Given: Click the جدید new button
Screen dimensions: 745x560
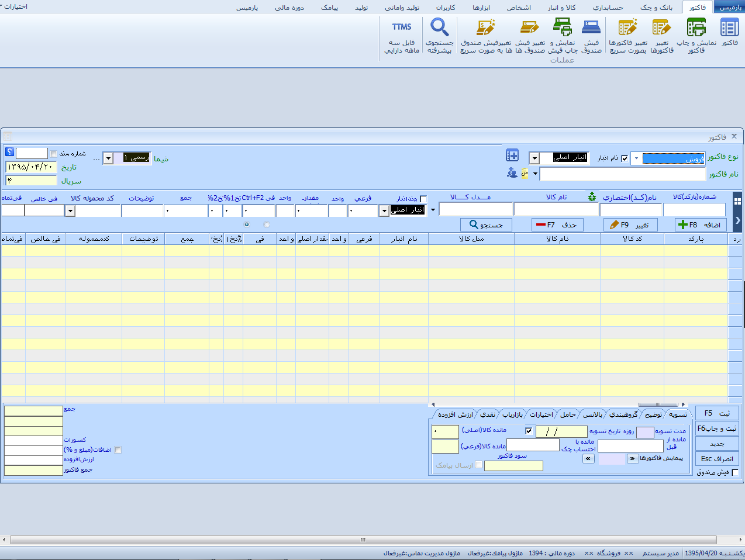Looking at the screenshot, I should click(x=717, y=444).
